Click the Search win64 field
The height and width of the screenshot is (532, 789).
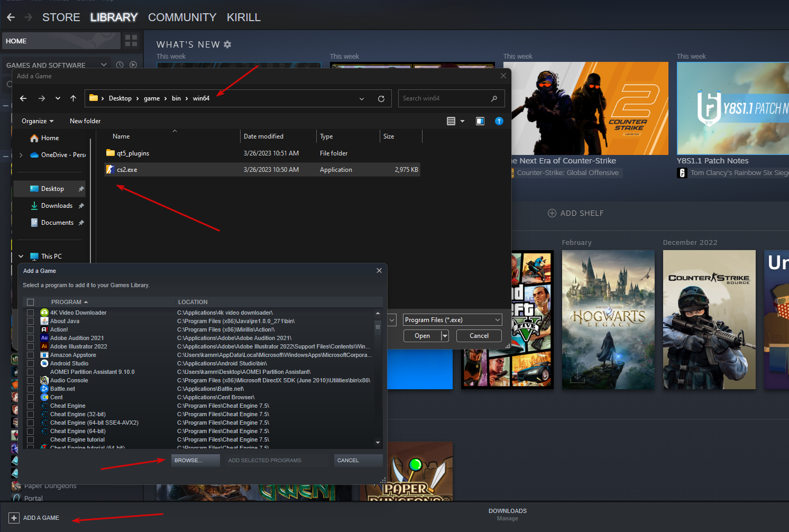click(x=452, y=98)
